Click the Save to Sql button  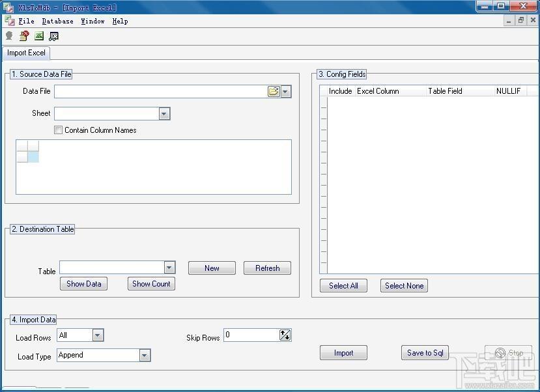click(x=425, y=353)
